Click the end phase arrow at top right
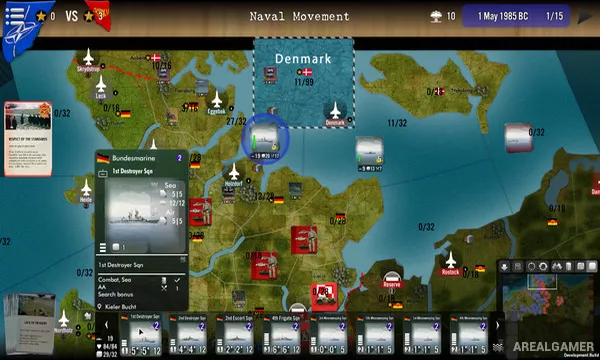600x360 pixels. click(585, 16)
